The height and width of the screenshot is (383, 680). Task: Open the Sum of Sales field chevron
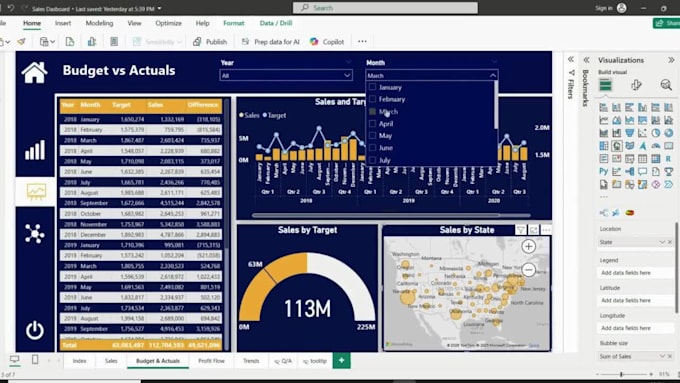[662, 356]
